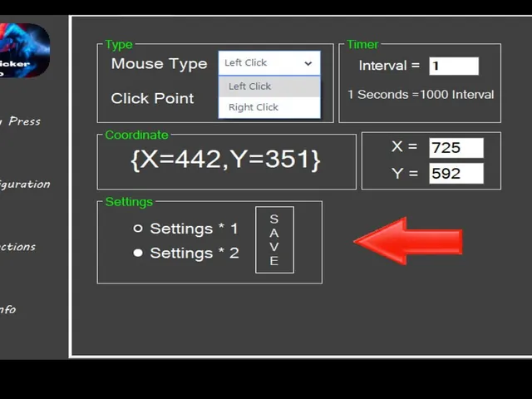Click the Mouse Type label

[159, 64]
